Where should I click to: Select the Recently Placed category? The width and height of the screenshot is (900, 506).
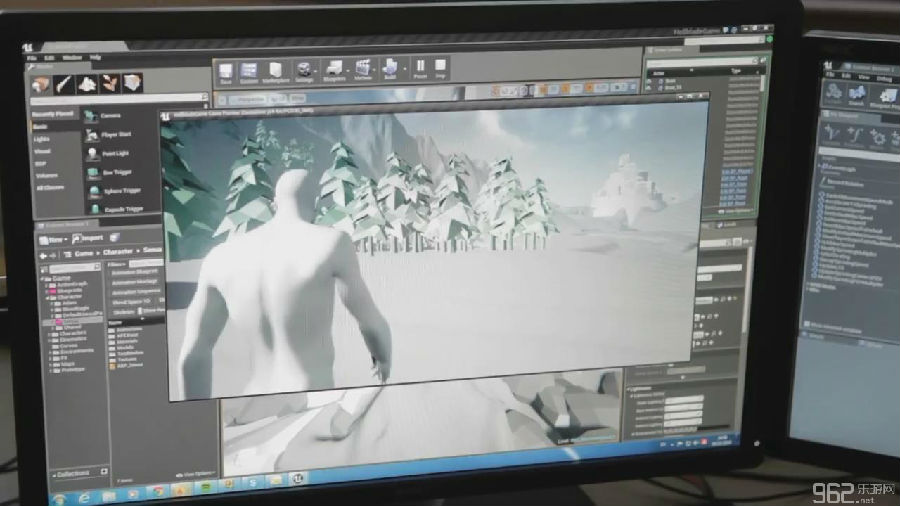(x=53, y=114)
